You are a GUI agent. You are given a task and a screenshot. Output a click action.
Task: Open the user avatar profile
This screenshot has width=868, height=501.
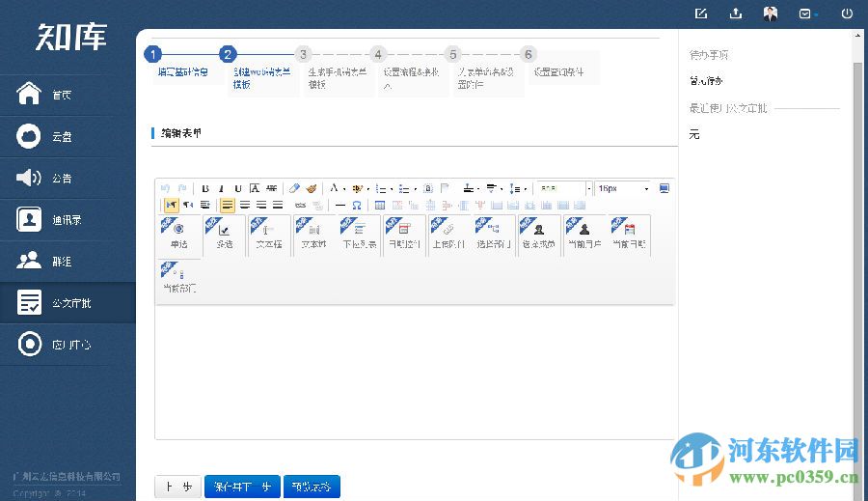(x=770, y=14)
